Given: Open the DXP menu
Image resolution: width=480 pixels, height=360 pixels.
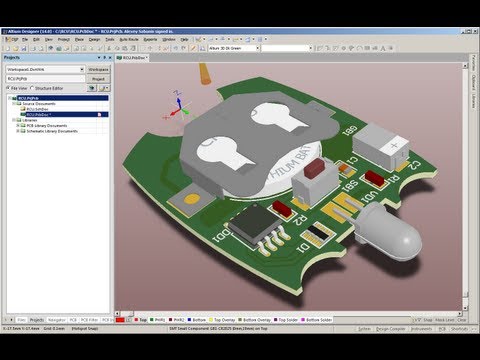Looking at the screenshot, I should (x=12, y=39).
